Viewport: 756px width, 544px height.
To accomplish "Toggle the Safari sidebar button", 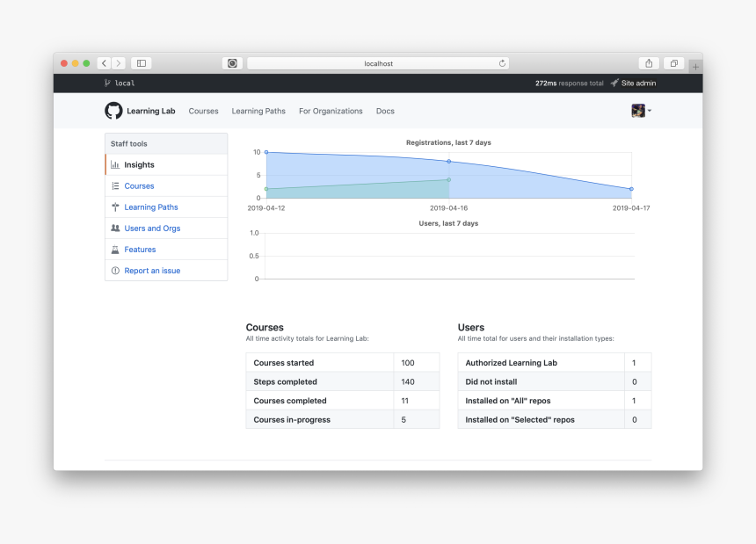I will (x=142, y=63).
